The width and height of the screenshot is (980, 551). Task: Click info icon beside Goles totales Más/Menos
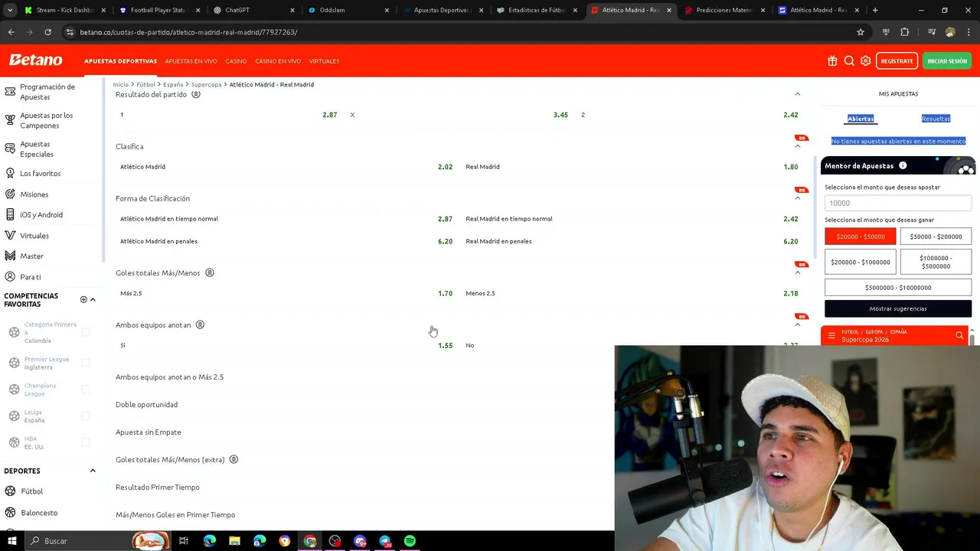(x=210, y=272)
